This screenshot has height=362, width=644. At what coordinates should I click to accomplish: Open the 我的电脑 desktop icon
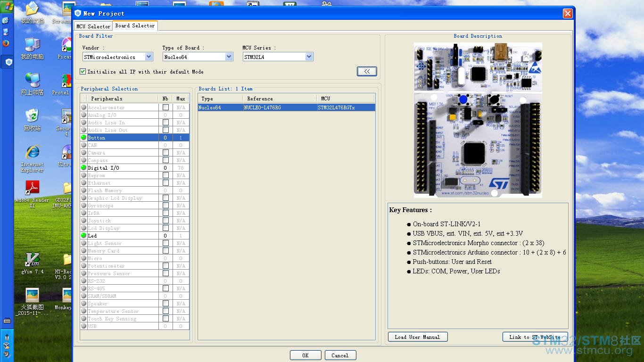click(x=32, y=49)
